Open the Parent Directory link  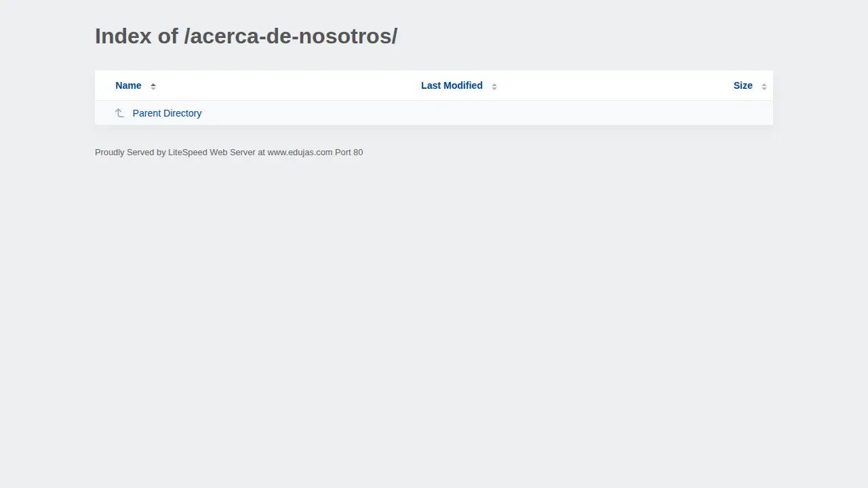click(x=167, y=113)
